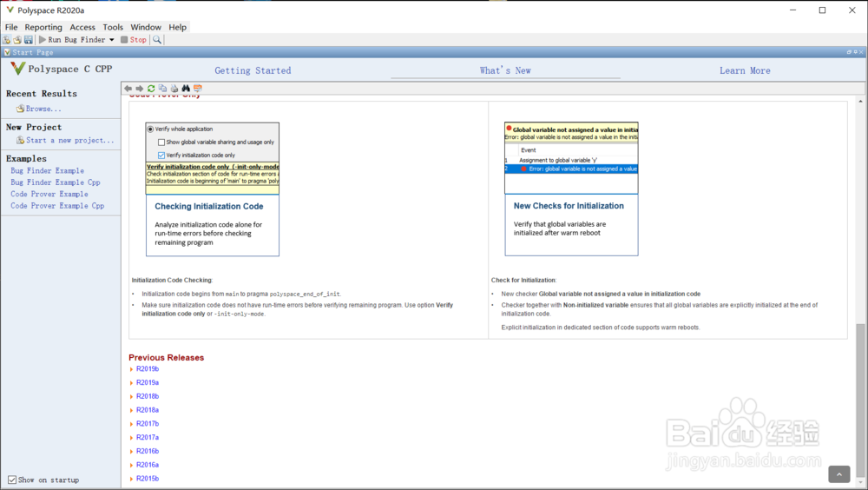The image size is (868, 490).
Task: Refresh the page with green arrows icon
Action: coord(151,88)
